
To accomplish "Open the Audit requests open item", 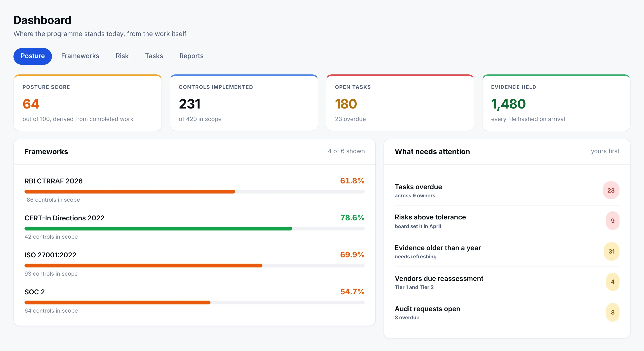I will [507, 313].
